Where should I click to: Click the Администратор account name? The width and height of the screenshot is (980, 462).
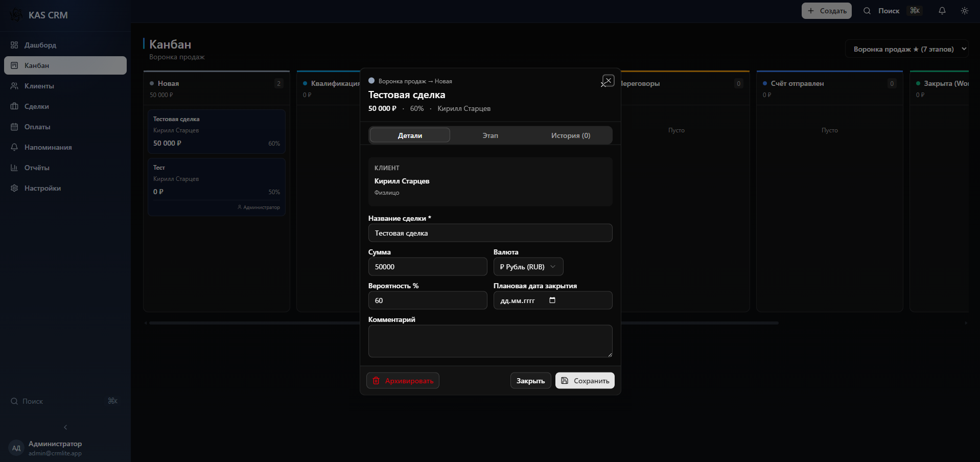55,444
